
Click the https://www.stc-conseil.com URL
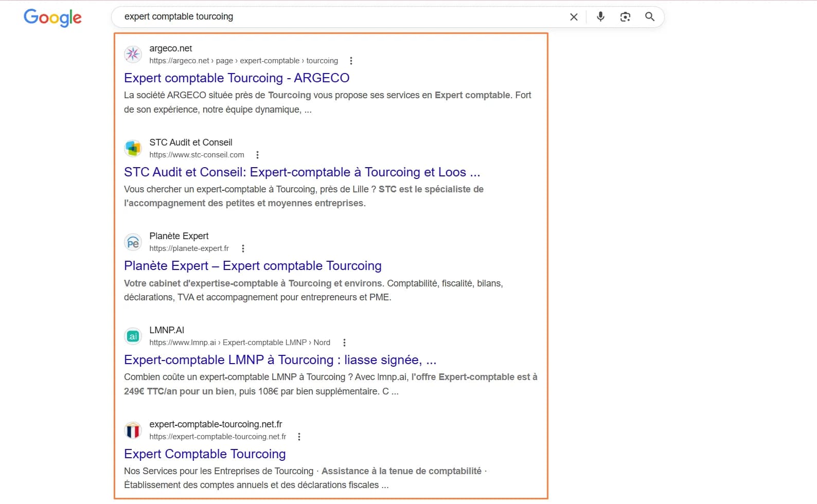[197, 155]
